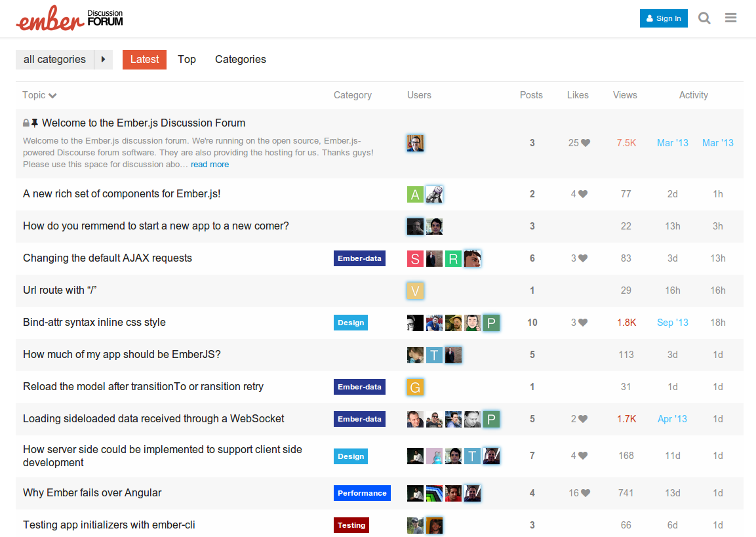Sort by the Posts column header
This screenshot has height=537, width=756.
[x=531, y=95]
